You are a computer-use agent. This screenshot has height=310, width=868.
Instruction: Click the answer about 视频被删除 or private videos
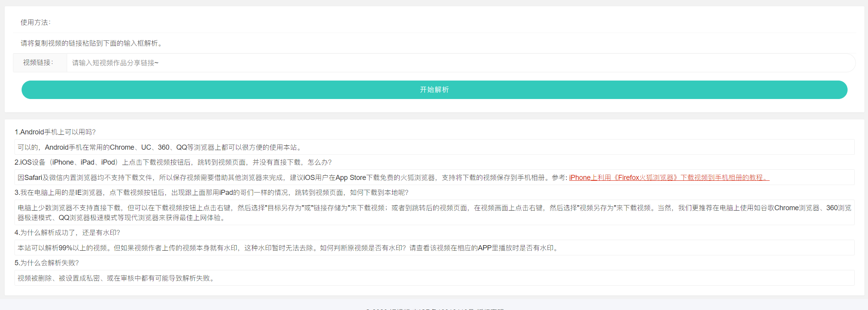[116, 278]
